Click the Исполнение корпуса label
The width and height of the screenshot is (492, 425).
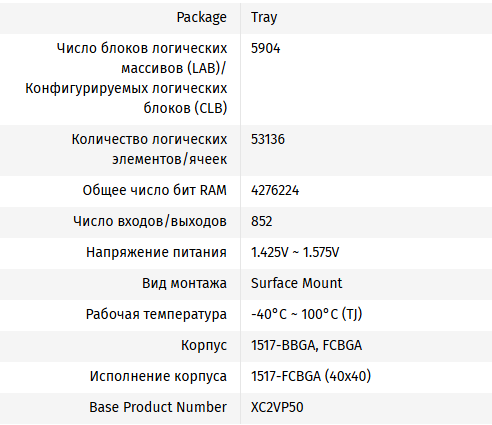click(x=158, y=376)
